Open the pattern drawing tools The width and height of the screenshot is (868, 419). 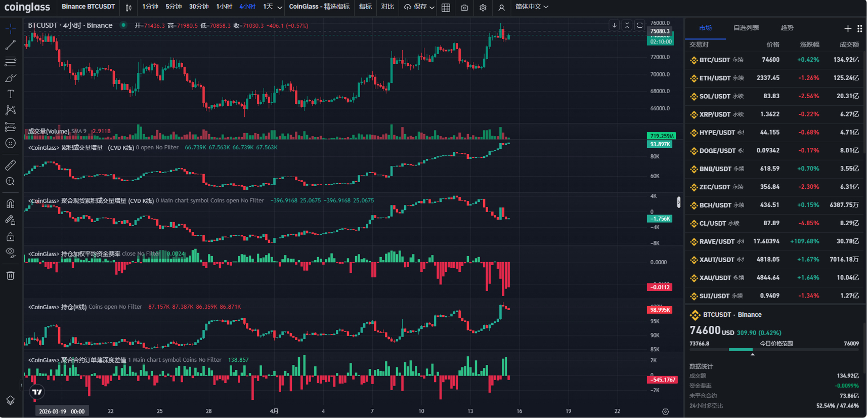pos(10,110)
